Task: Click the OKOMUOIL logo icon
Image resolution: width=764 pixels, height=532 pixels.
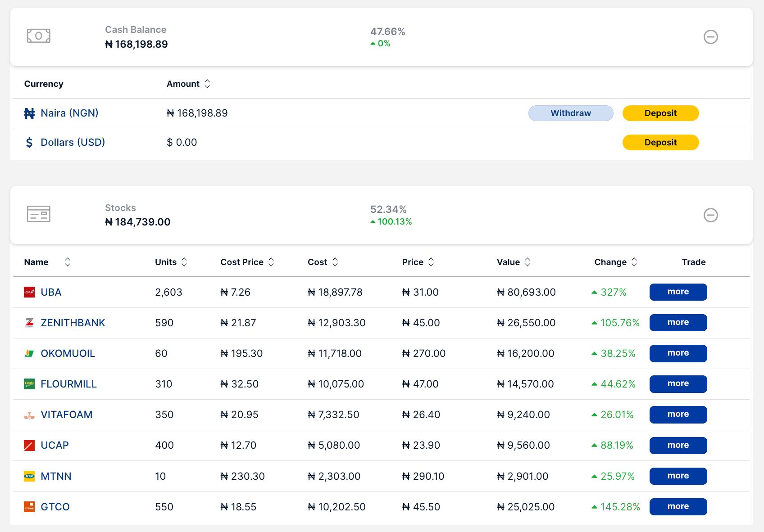Action: tap(29, 353)
